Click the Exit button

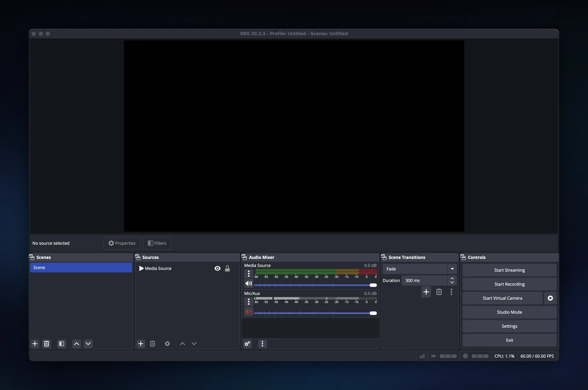tap(509, 340)
